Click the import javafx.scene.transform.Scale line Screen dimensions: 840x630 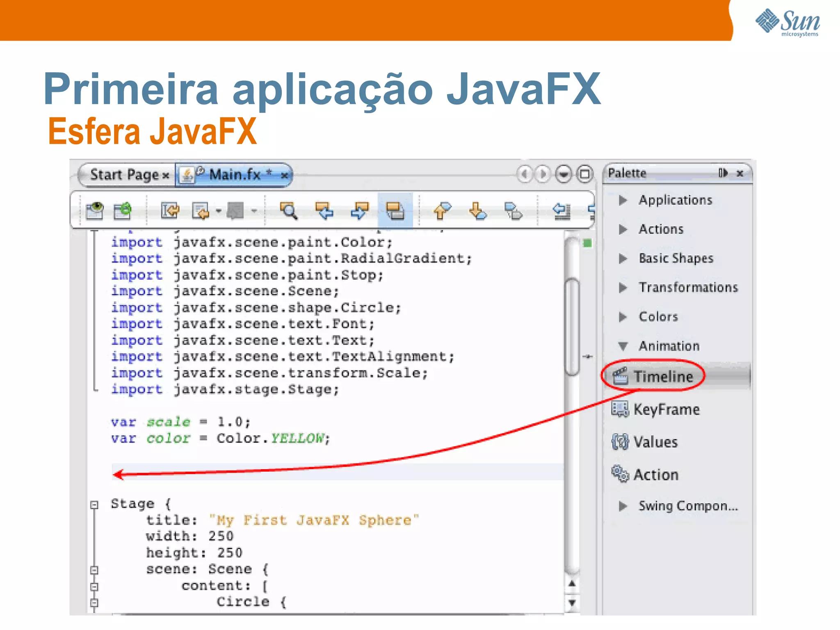point(269,373)
